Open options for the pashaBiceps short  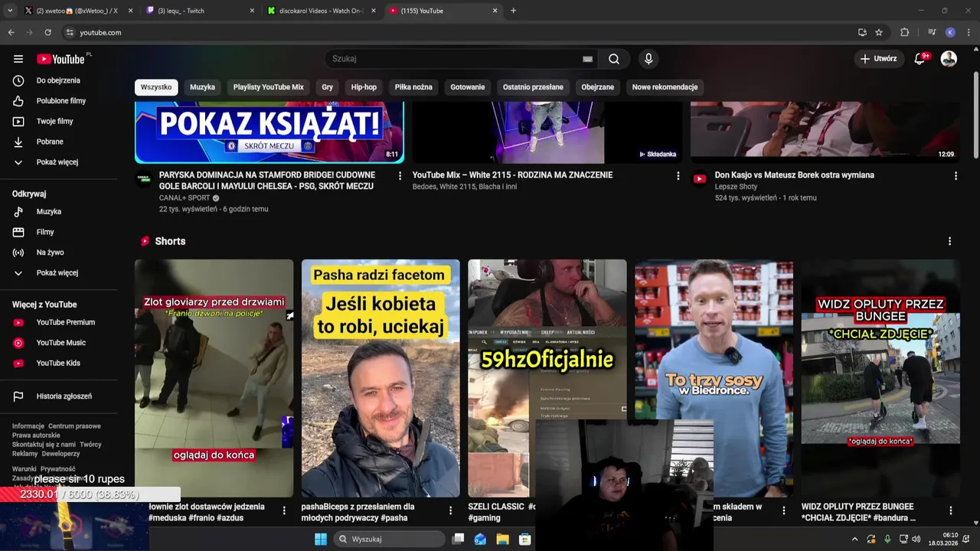tap(450, 510)
